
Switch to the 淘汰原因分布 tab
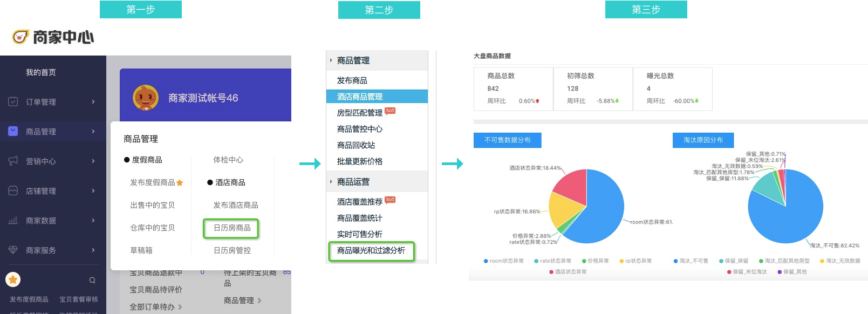coord(703,140)
